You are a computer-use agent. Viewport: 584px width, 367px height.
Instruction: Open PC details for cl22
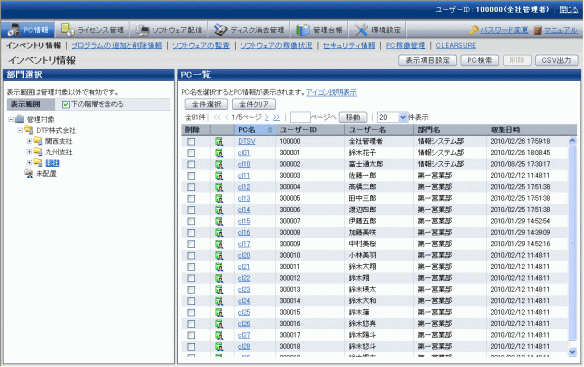point(244,278)
